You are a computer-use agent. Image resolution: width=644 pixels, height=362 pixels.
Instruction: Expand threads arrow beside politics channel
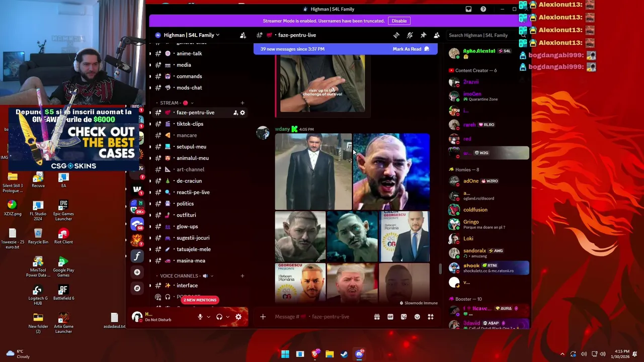point(150,204)
